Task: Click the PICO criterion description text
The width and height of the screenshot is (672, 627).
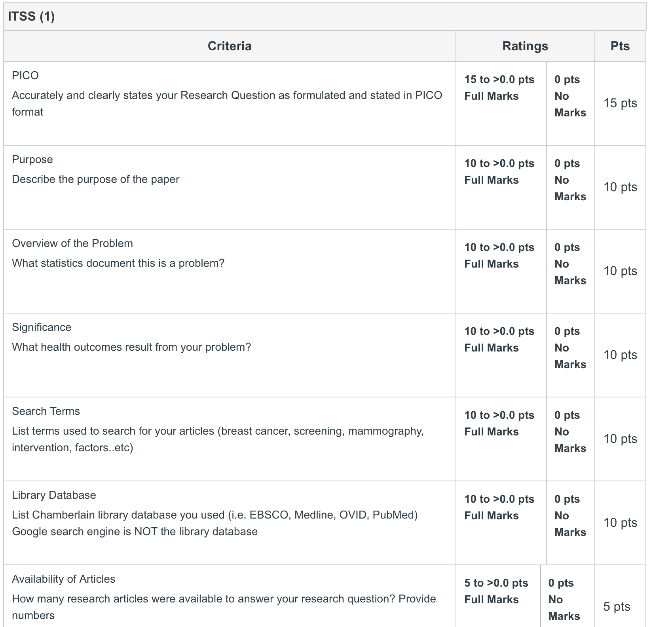Action: pos(227,104)
